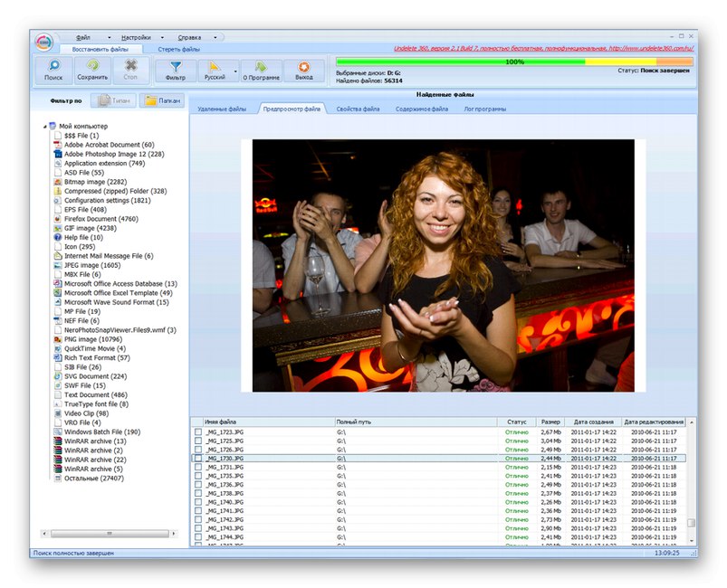Click the Сохранить (Save) toolbar icon
The image size is (727, 588).
click(92, 67)
